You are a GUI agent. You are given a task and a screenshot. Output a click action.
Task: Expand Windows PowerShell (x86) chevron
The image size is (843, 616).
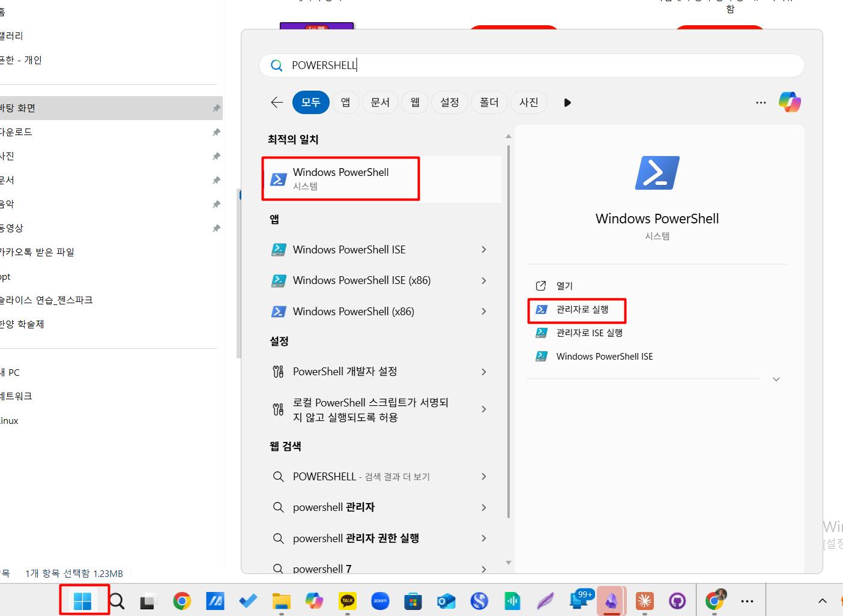(x=484, y=312)
